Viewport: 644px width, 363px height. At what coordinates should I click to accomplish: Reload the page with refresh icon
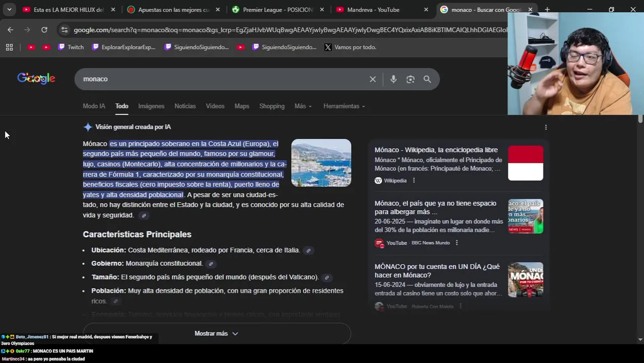click(44, 30)
